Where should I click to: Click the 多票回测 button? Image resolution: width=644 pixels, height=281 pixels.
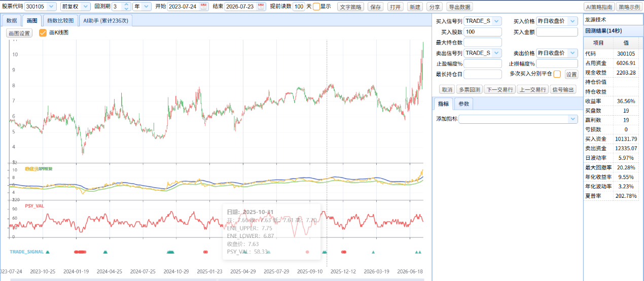[469, 89]
